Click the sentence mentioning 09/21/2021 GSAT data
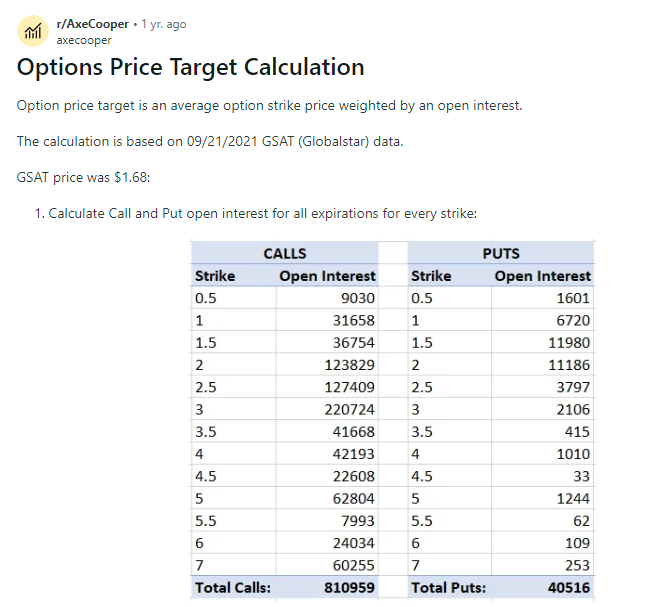The width and height of the screenshot is (656, 607). [210, 141]
